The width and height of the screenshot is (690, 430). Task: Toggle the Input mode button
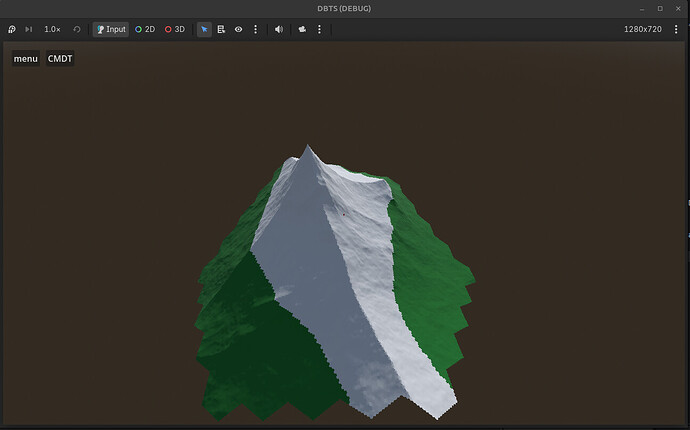[x=111, y=29]
